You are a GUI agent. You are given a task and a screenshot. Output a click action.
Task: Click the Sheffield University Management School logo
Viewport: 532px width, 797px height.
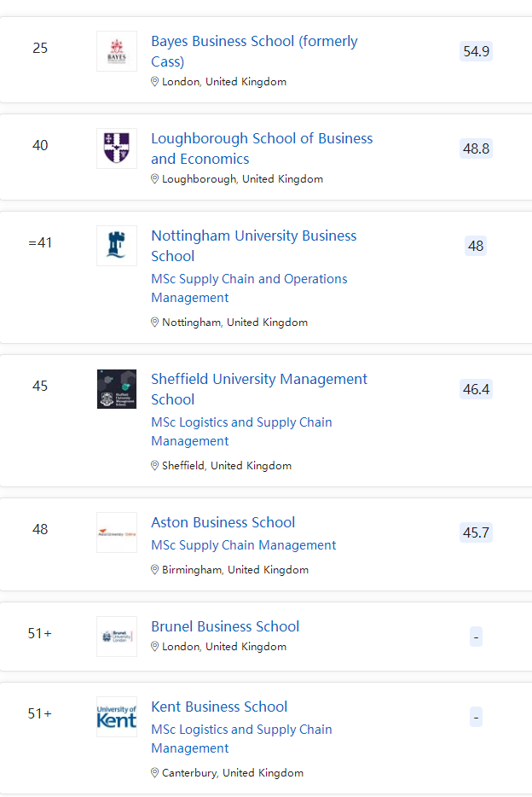click(x=117, y=389)
